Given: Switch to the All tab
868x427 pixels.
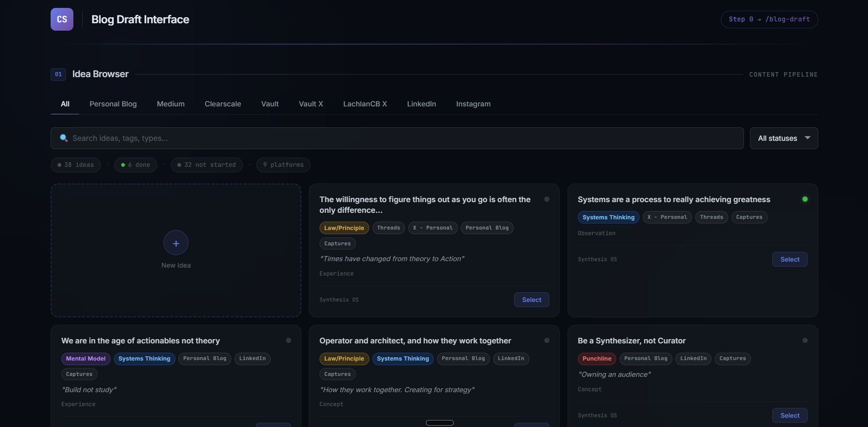Looking at the screenshot, I should click(x=65, y=104).
